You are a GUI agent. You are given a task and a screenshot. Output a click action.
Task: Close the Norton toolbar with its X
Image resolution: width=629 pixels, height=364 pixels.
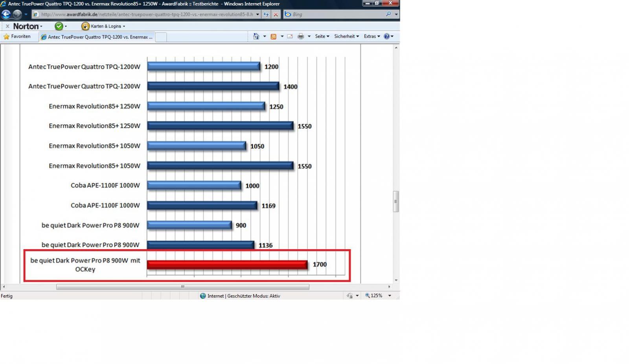[7, 26]
